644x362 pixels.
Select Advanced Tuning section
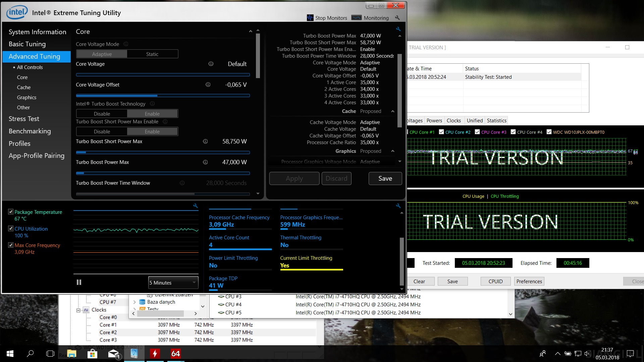37,56
